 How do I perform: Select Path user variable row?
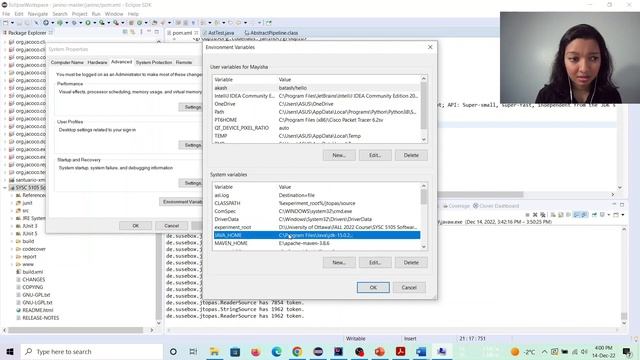tap(317, 112)
